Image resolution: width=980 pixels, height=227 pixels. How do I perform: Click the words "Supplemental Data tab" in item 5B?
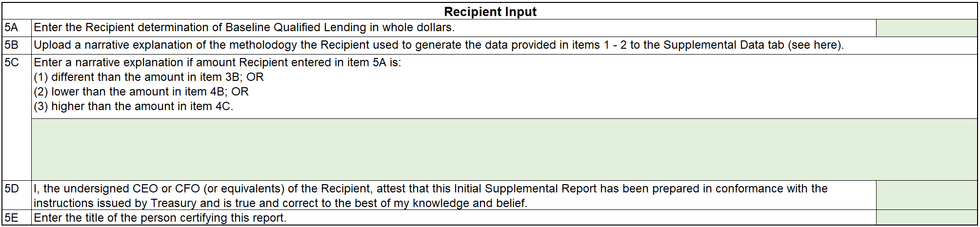[723, 45]
